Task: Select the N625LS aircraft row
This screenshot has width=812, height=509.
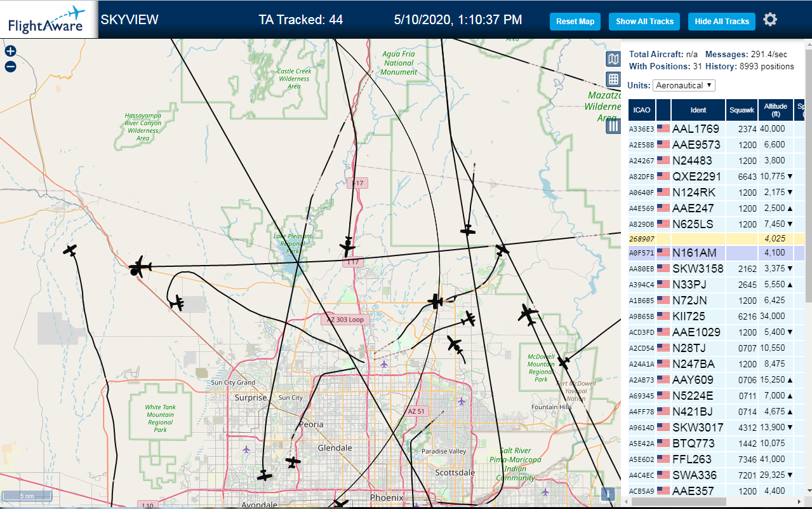Action: pyautogui.click(x=716, y=224)
